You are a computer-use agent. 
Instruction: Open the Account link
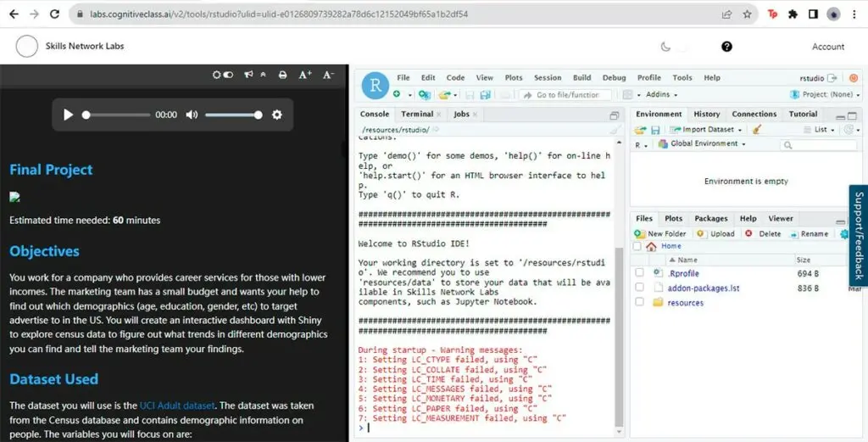pos(828,47)
